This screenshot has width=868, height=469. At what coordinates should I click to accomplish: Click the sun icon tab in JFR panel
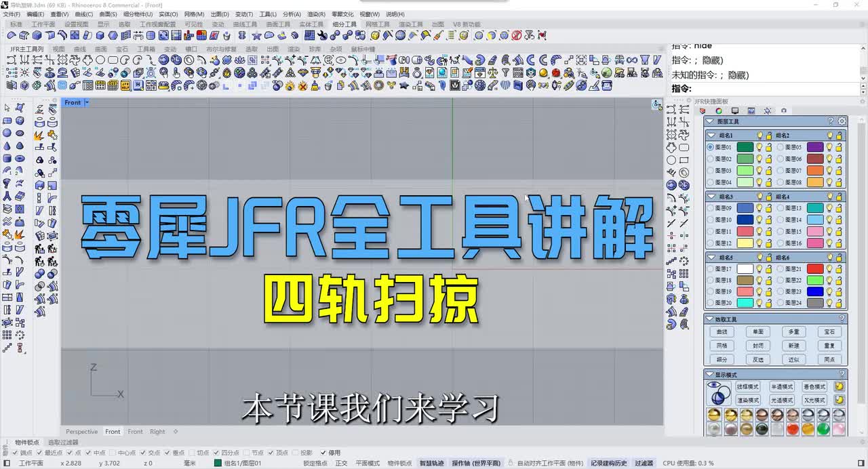[x=768, y=110]
